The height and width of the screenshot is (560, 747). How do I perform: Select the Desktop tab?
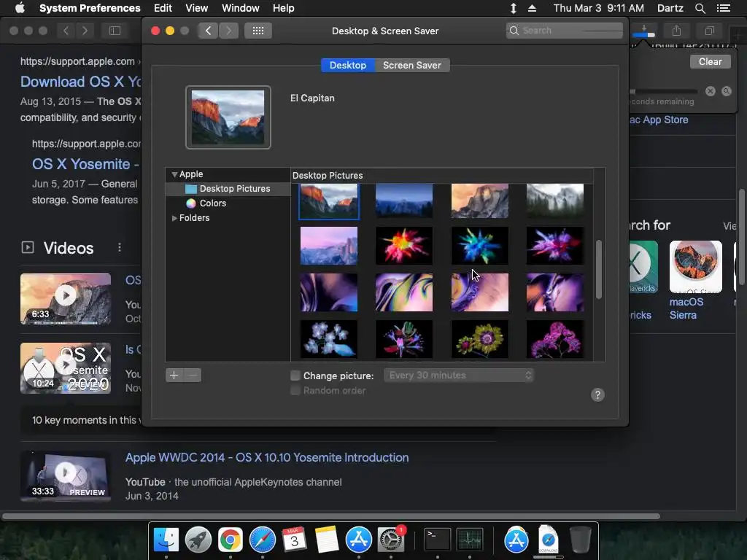point(348,65)
